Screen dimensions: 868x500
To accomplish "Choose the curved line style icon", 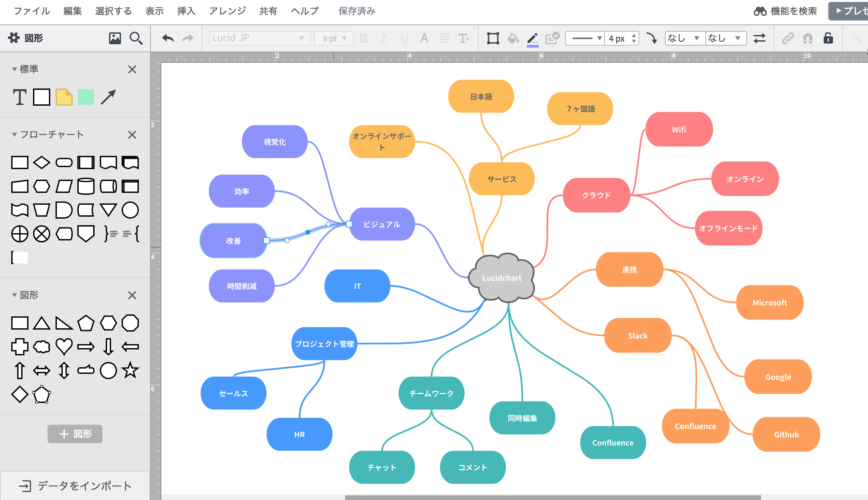I will point(651,38).
